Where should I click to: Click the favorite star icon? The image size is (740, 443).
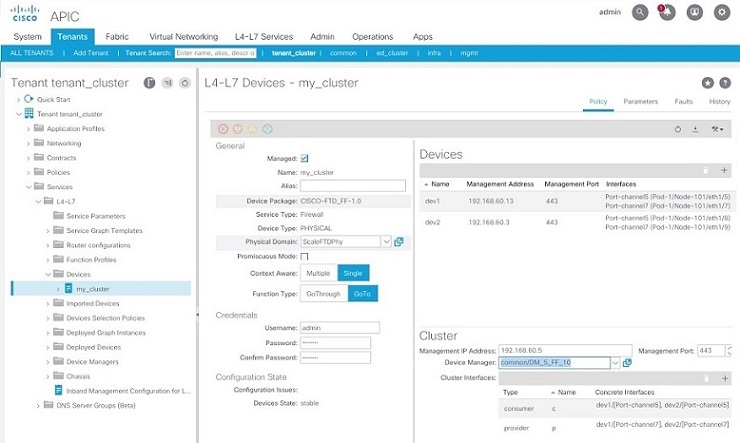click(707, 83)
